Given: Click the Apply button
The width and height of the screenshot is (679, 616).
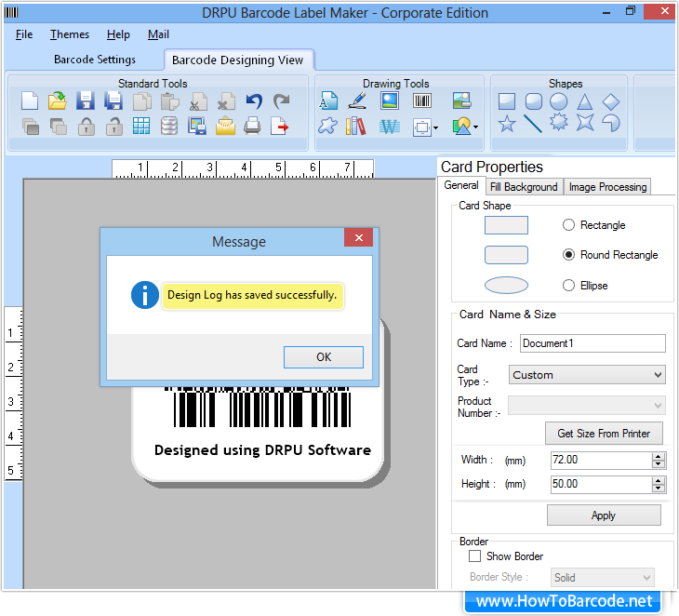Looking at the screenshot, I should [604, 516].
